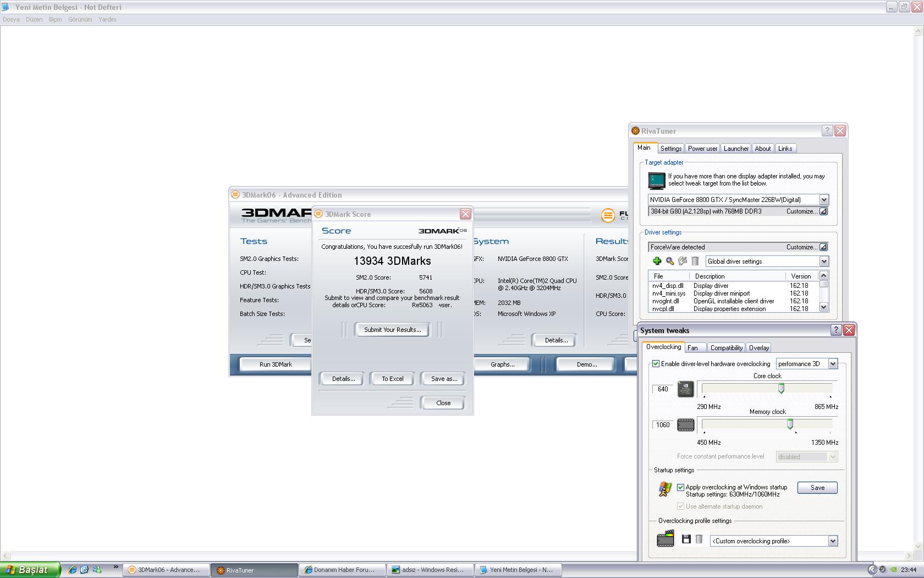
Task: Click the NVIDIA tray icon near the clock
Action: tap(893, 570)
